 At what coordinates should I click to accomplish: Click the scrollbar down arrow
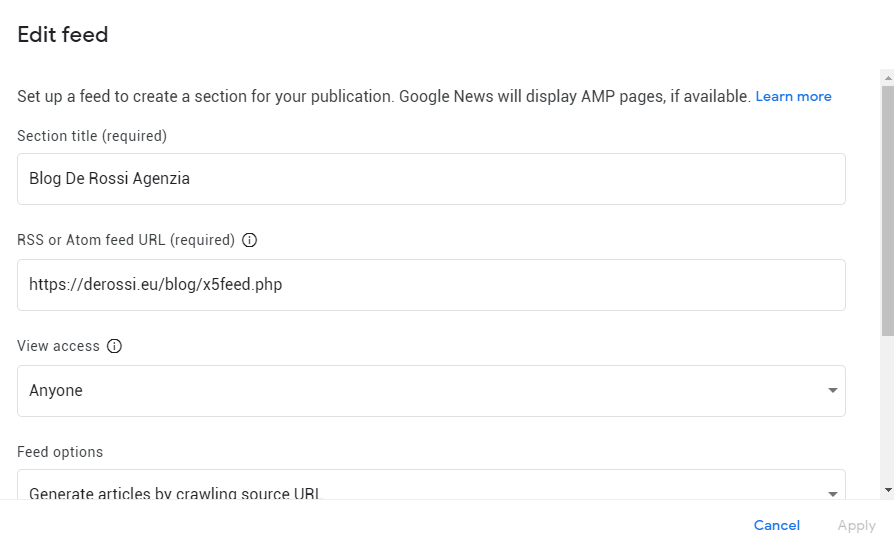click(x=886, y=489)
